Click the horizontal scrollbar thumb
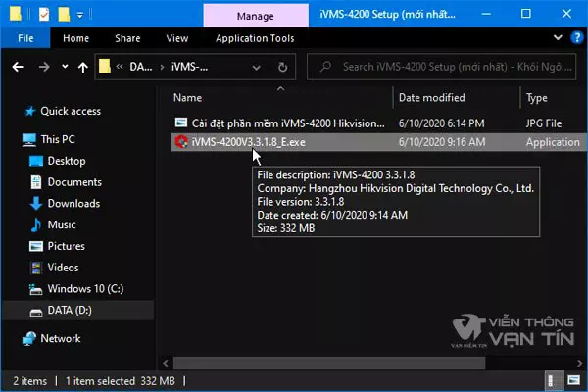588x392 pixels. 329,363
